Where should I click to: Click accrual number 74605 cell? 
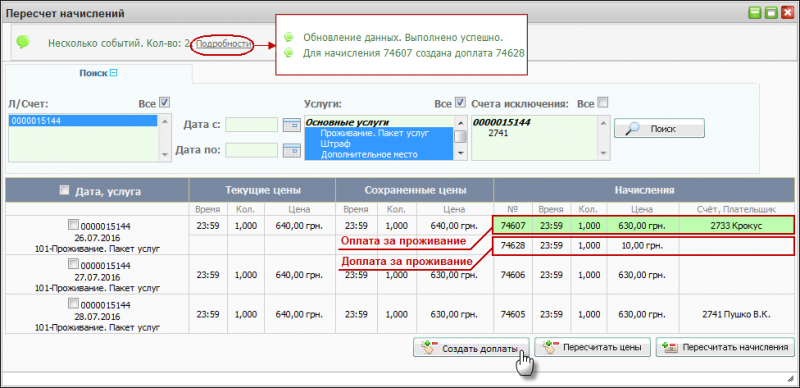513,314
